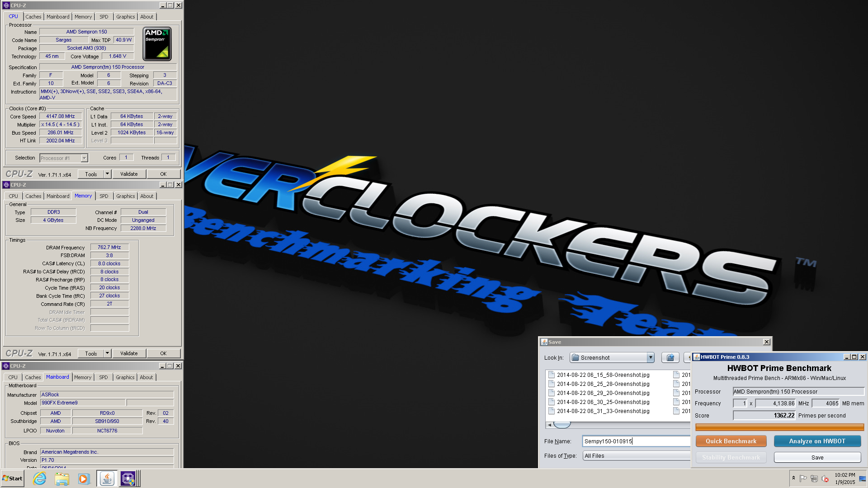Open the Look In Screenshot dropdown
868x488 pixels.
[x=612, y=357]
